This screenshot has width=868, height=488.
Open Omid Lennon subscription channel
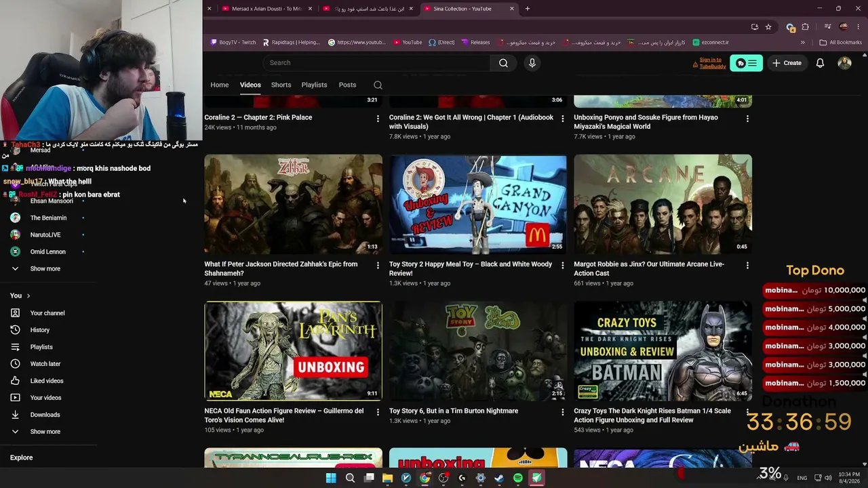(47, 252)
